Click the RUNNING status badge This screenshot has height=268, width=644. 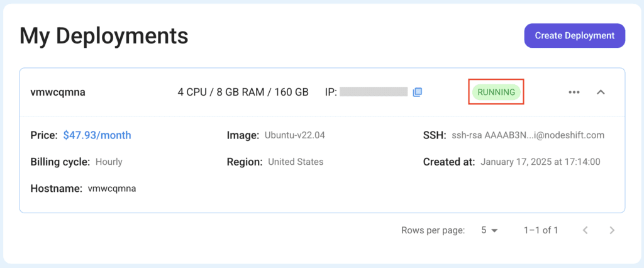coord(496,92)
